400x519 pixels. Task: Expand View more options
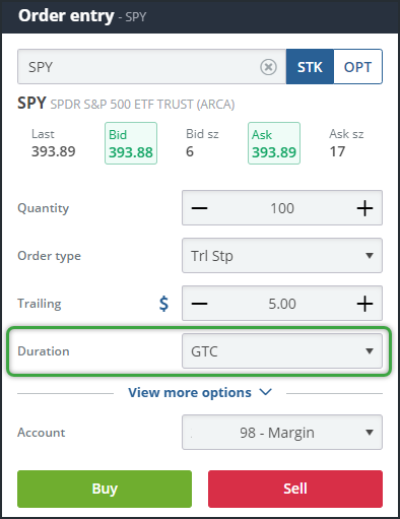click(200, 393)
